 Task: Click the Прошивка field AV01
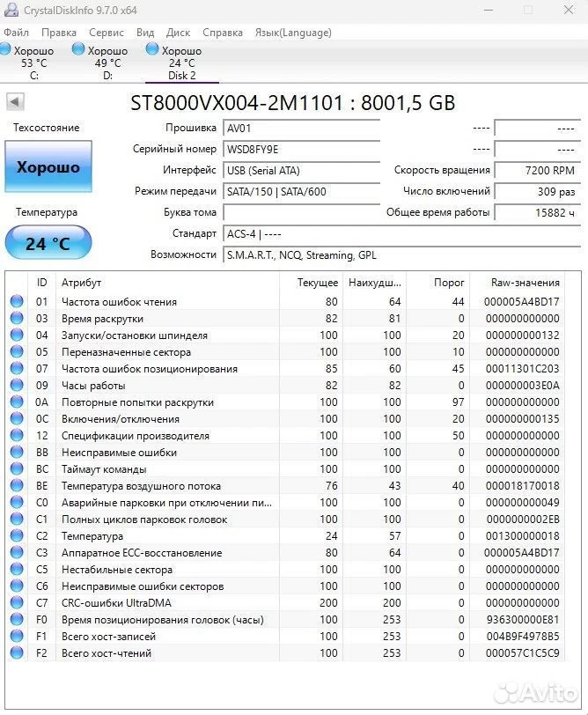pyautogui.click(x=301, y=129)
